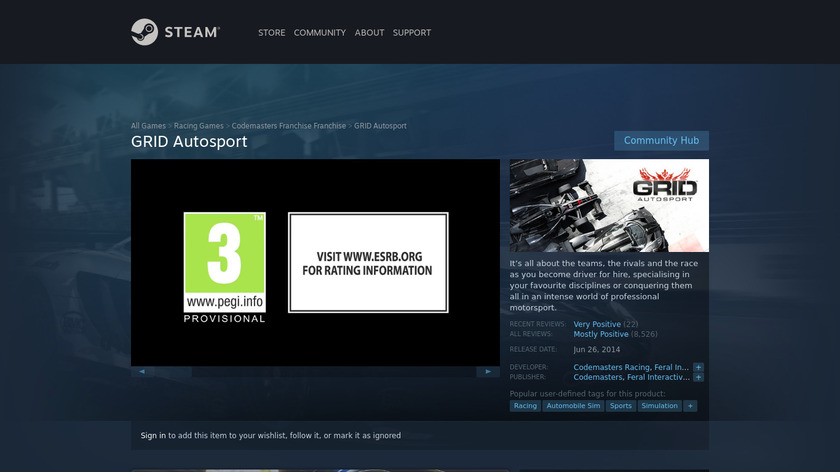Open the ABOUT page
The height and width of the screenshot is (472, 840).
[x=369, y=33]
